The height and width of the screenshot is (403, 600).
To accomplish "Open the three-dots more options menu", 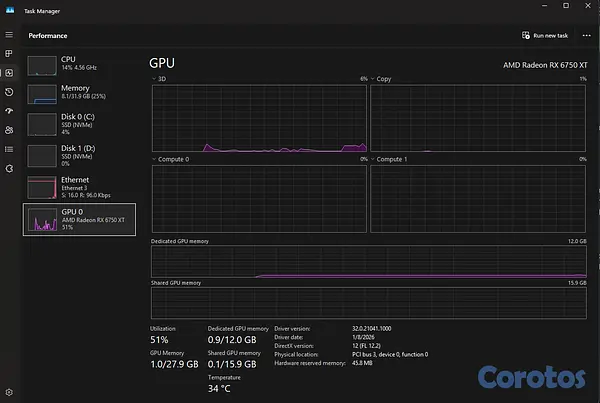I will (586, 36).
